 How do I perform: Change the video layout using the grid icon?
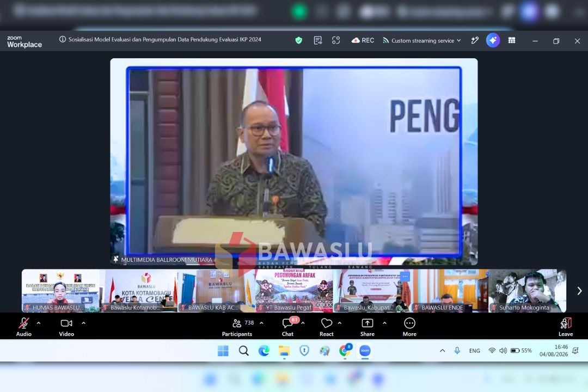[511, 40]
